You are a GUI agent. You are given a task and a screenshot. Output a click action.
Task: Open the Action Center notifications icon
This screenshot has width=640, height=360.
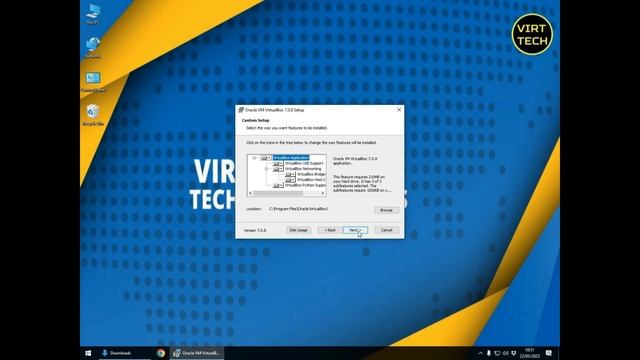(x=549, y=353)
